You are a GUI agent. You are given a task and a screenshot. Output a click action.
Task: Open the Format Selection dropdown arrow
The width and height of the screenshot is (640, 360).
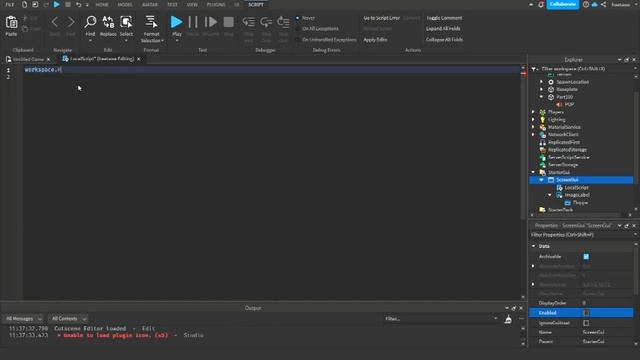click(162, 41)
